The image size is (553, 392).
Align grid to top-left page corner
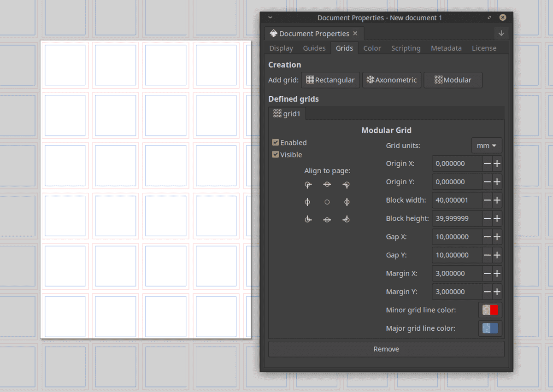click(x=308, y=185)
